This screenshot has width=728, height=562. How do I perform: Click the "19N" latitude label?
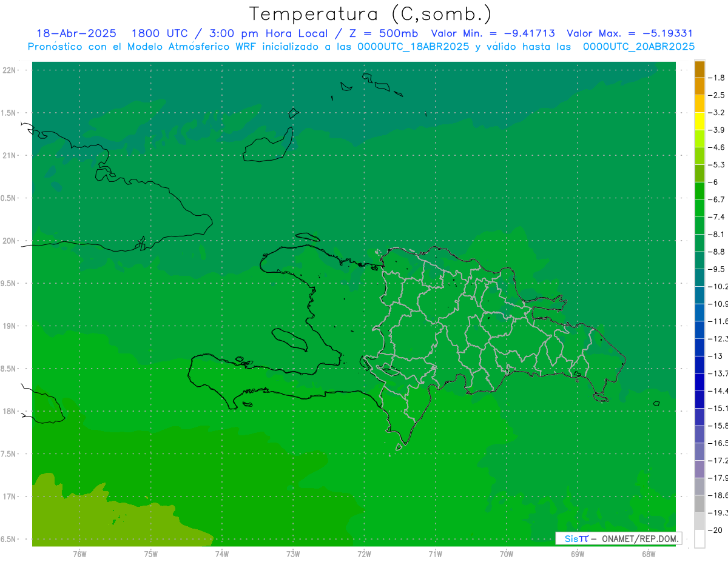pyautogui.click(x=10, y=326)
